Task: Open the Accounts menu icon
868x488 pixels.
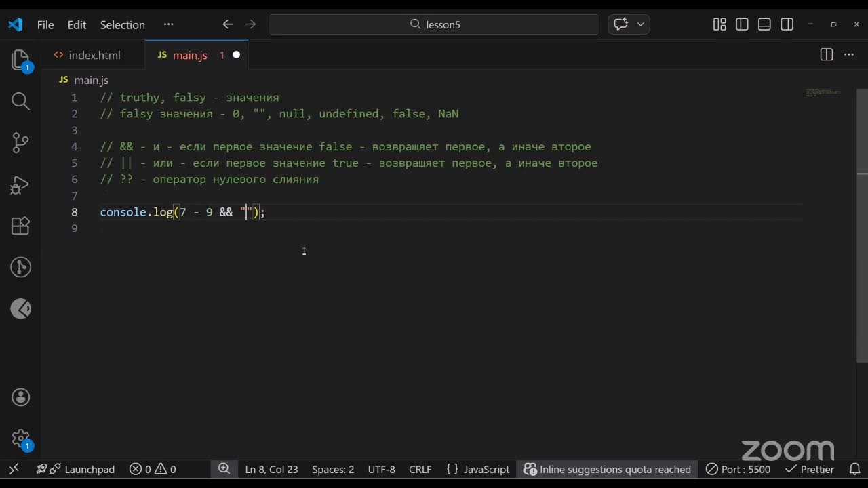Action: 20,397
